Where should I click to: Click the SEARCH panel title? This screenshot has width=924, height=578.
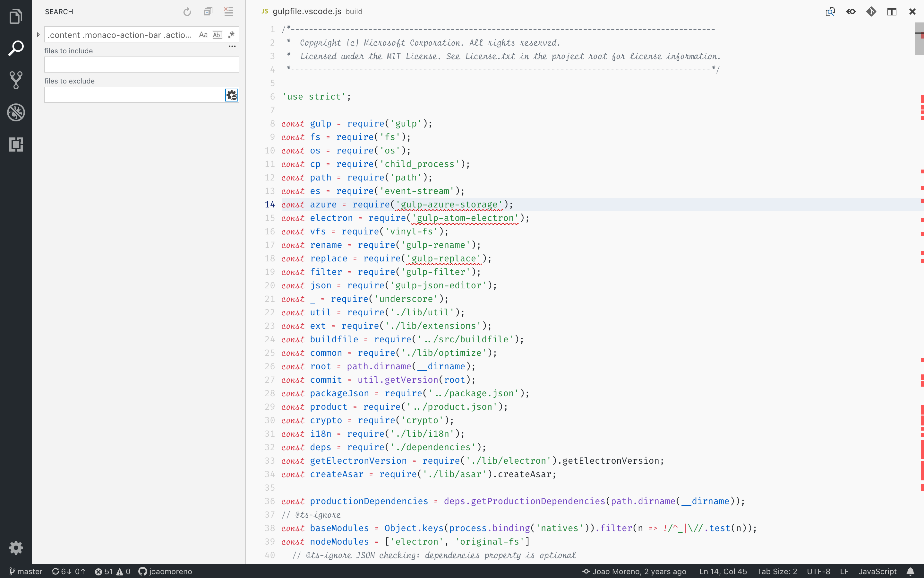tap(59, 12)
